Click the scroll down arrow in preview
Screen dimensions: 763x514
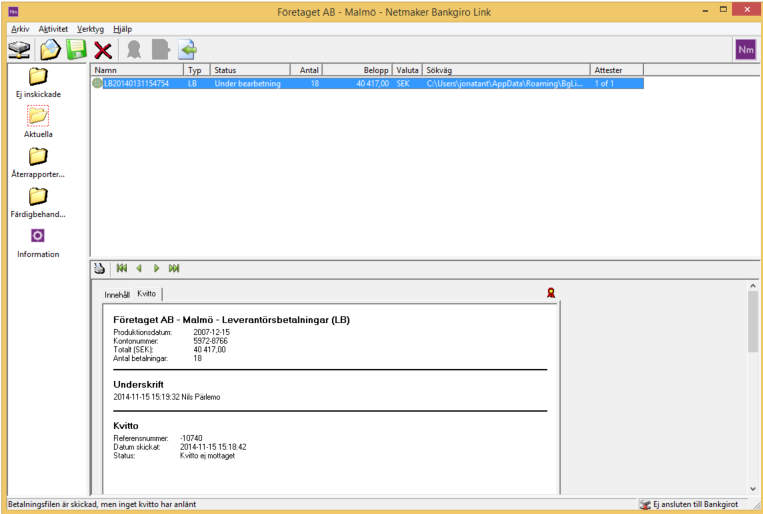[x=753, y=488]
